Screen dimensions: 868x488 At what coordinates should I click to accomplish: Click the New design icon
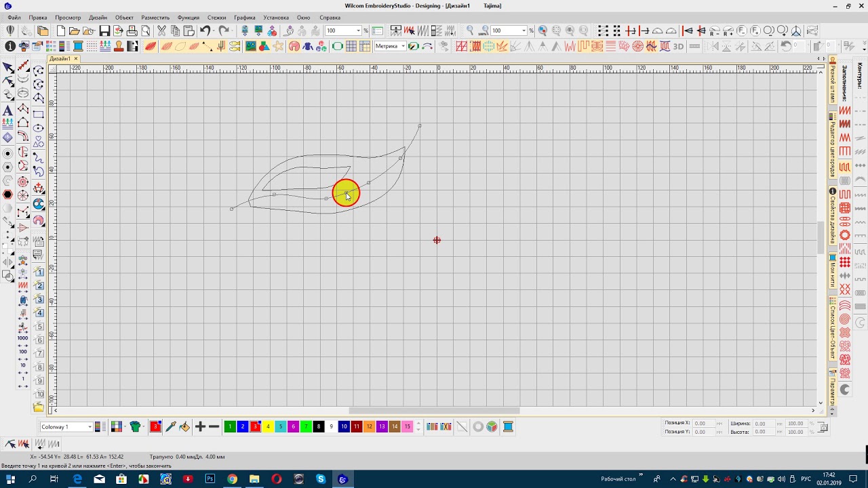coord(61,31)
